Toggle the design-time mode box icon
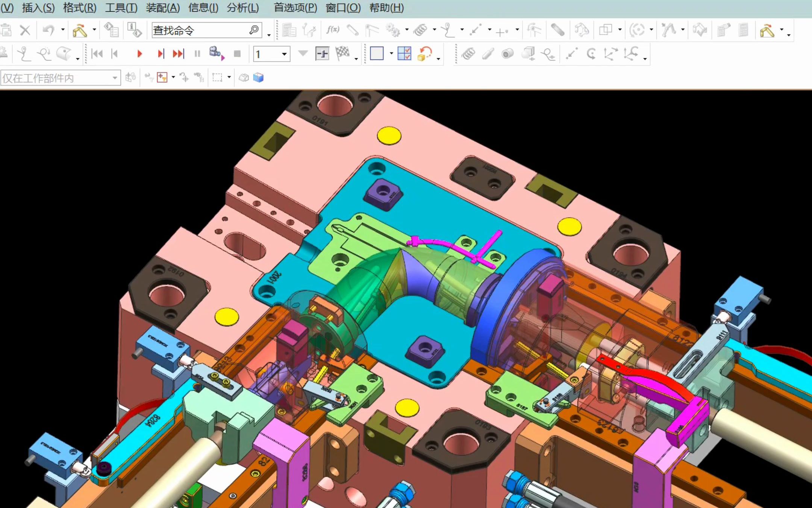Viewport: 812px width, 508px height. pyautogui.click(x=376, y=53)
